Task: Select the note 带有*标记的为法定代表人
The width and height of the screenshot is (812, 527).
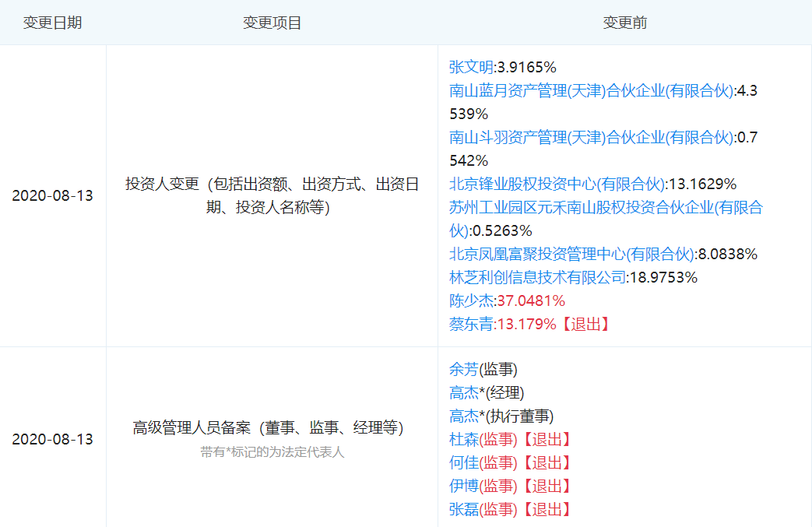Action: (x=272, y=452)
